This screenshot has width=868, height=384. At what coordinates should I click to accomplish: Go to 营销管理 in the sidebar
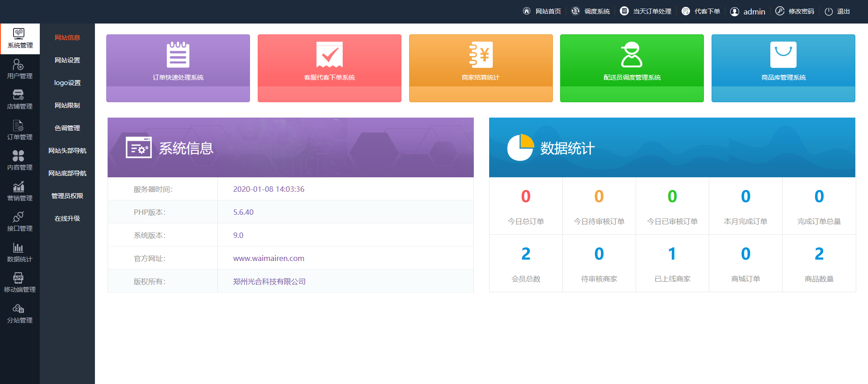[19, 191]
